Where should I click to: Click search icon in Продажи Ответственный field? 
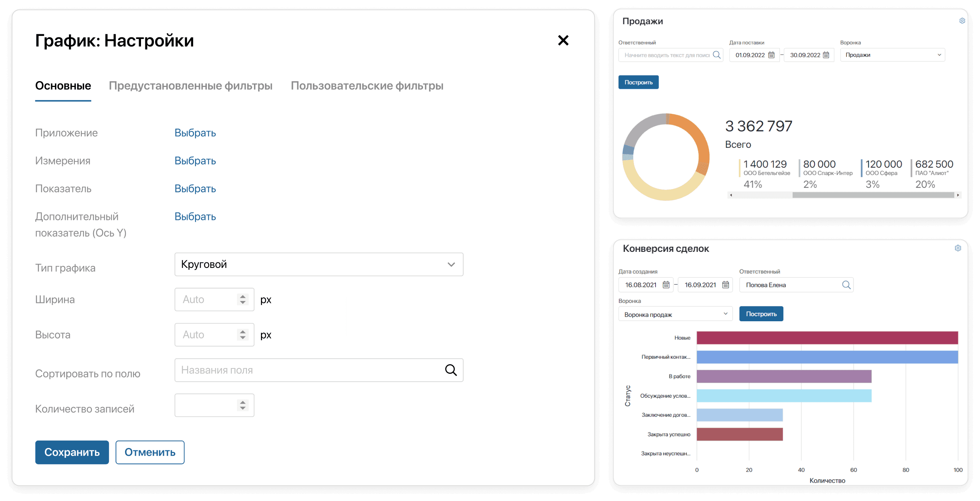coord(717,55)
